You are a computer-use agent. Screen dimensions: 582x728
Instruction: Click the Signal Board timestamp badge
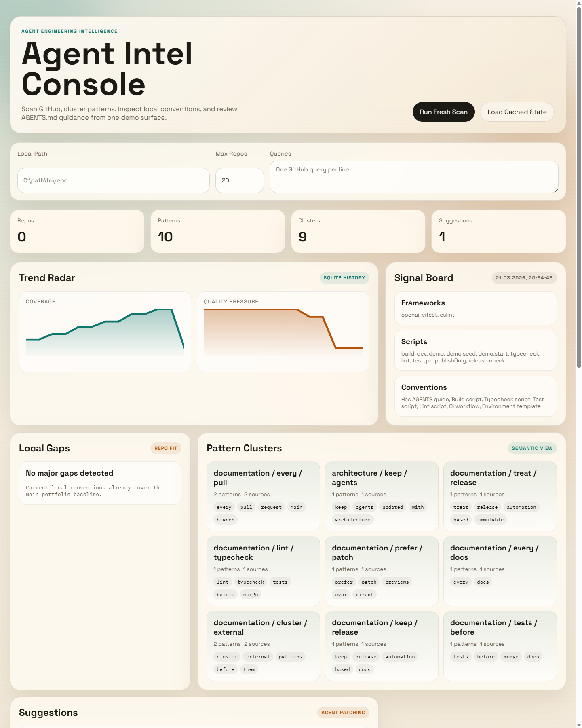tap(524, 278)
